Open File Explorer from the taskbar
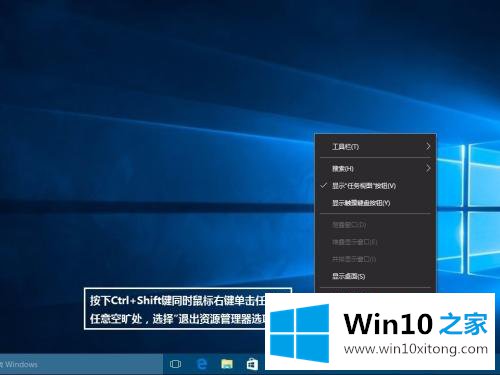This screenshot has height=375, width=500. (x=227, y=364)
